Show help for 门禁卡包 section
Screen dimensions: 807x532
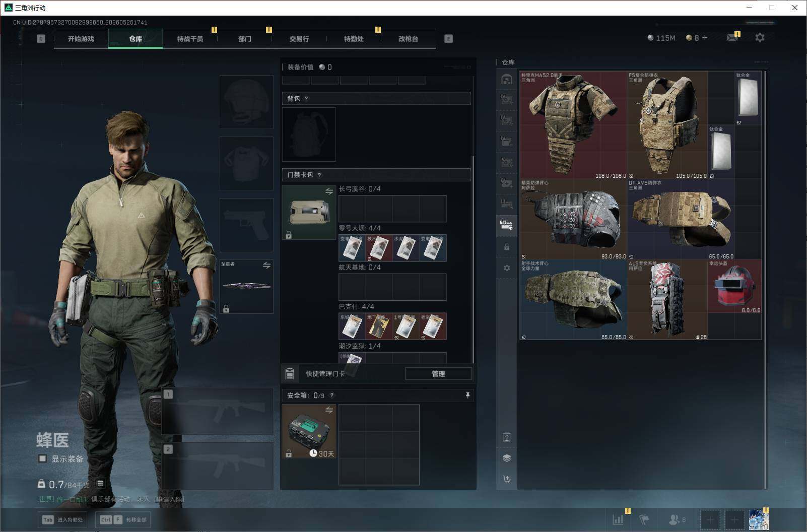click(319, 175)
